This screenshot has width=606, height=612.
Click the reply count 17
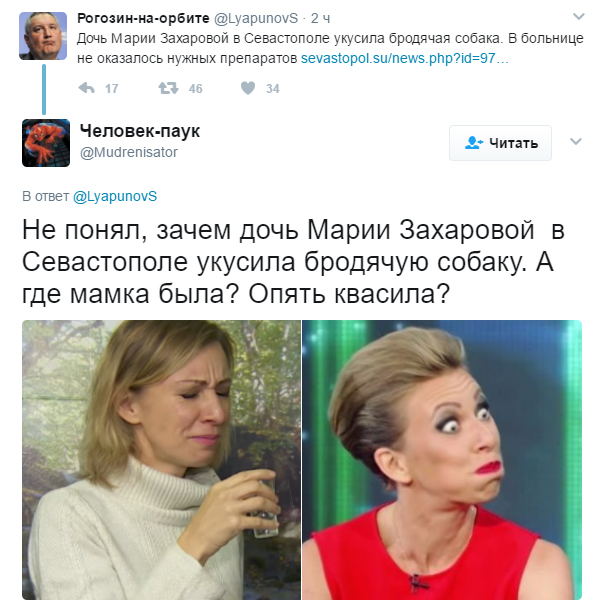tap(112, 89)
